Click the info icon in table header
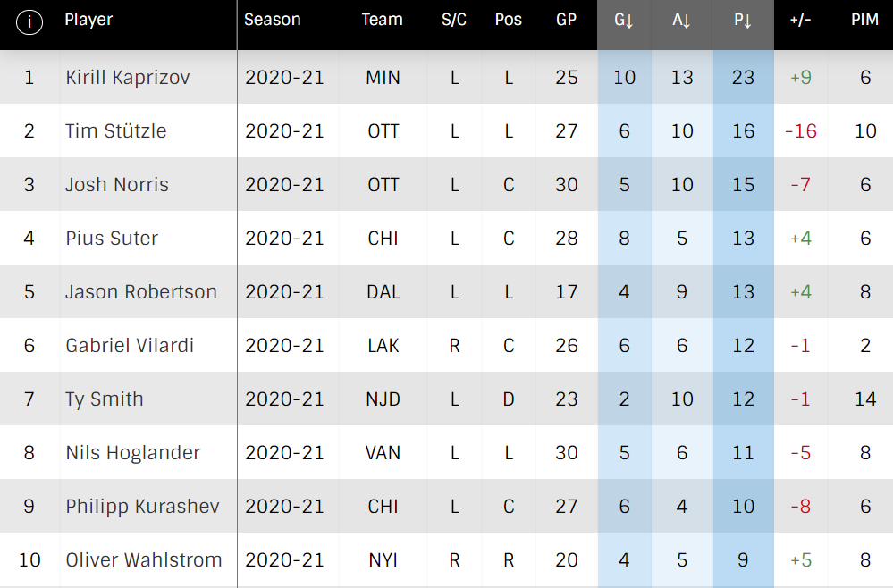The width and height of the screenshot is (893, 588). click(29, 21)
